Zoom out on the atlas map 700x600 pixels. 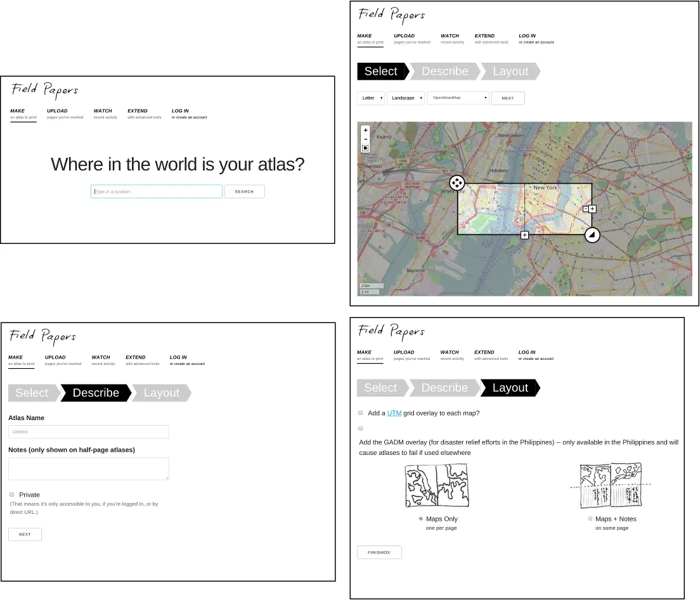coord(366,139)
